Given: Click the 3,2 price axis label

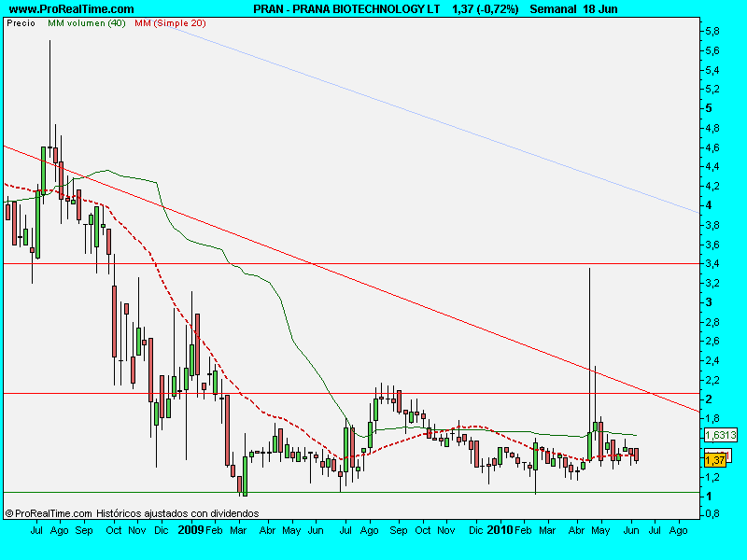Looking at the screenshot, I should click(712, 283).
